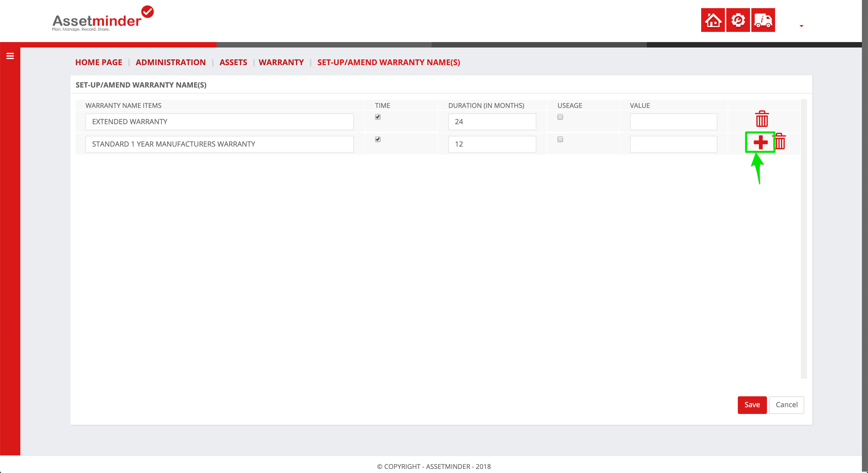Enable Useage for Standard 1 Year Warranty
This screenshot has height=473, width=868.
pos(560,139)
